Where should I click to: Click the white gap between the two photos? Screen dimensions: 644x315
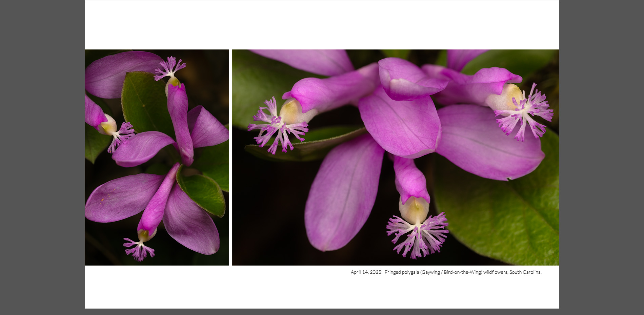230,157
